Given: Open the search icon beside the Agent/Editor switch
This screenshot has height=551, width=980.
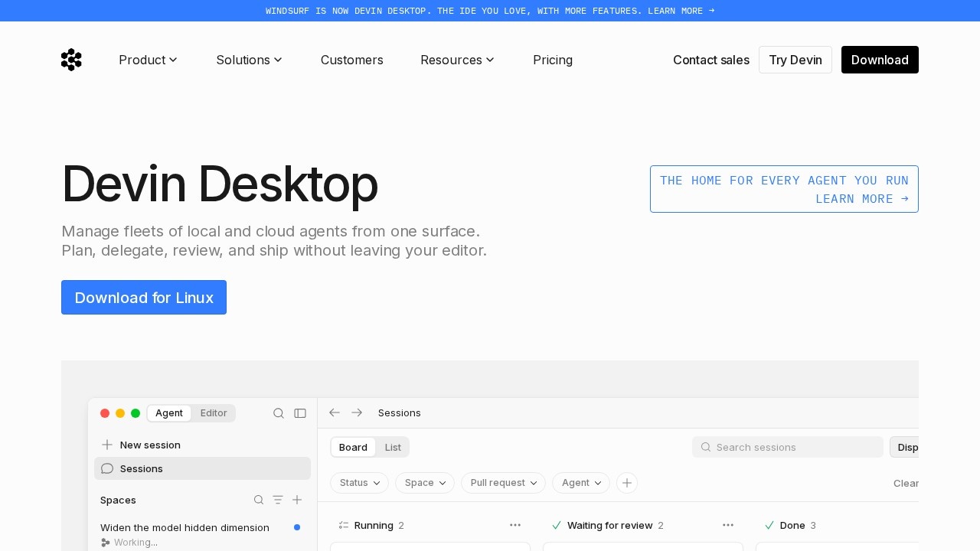Looking at the screenshot, I should click(279, 413).
